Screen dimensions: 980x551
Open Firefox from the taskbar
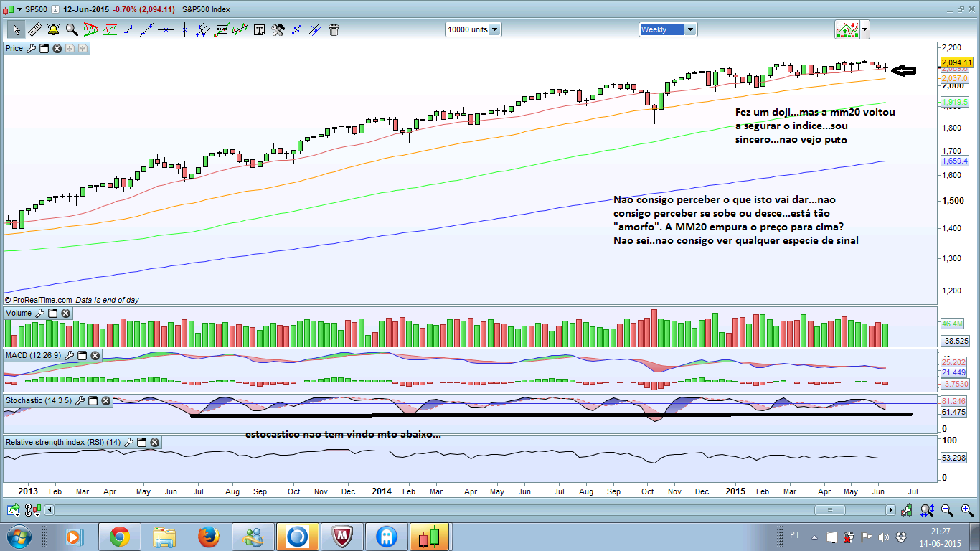point(208,537)
